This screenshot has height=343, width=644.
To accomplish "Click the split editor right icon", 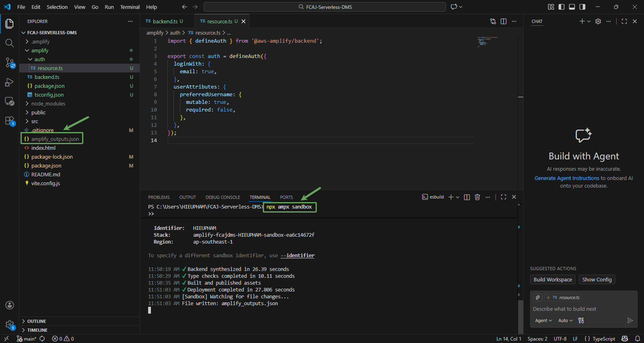I will 504,21.
